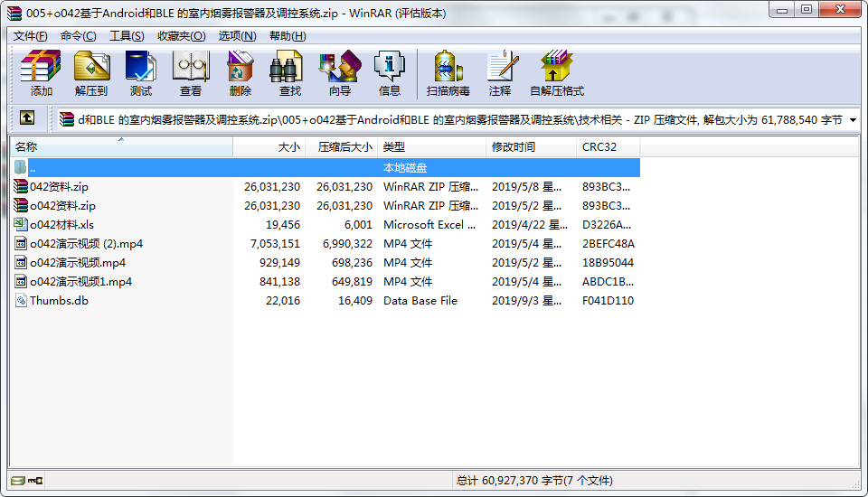Click the address path text field
The width and height of the screenshot is (868, 497).
(x=459, y=119)
